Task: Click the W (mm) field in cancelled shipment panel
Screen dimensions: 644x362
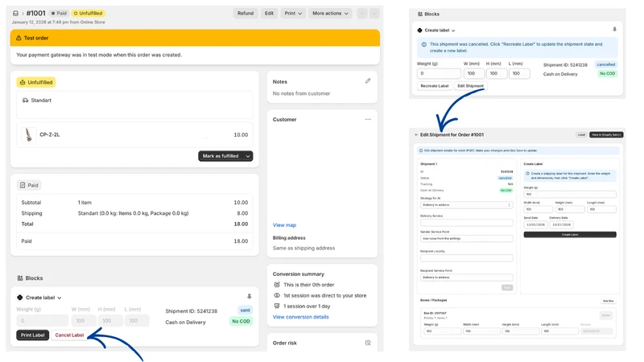Action: click(x=474, y=73)
